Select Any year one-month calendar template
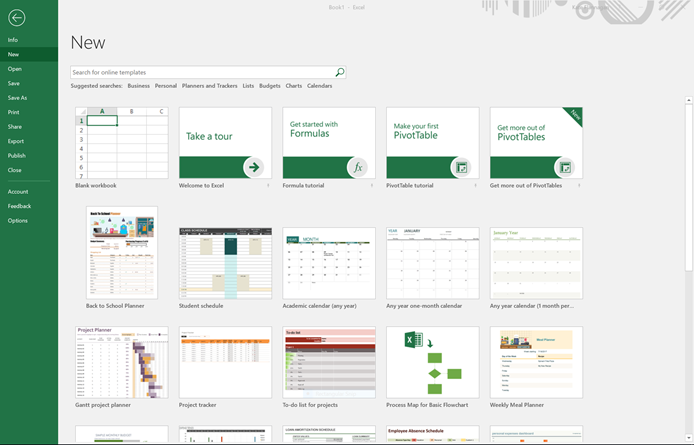 [432, 263]
